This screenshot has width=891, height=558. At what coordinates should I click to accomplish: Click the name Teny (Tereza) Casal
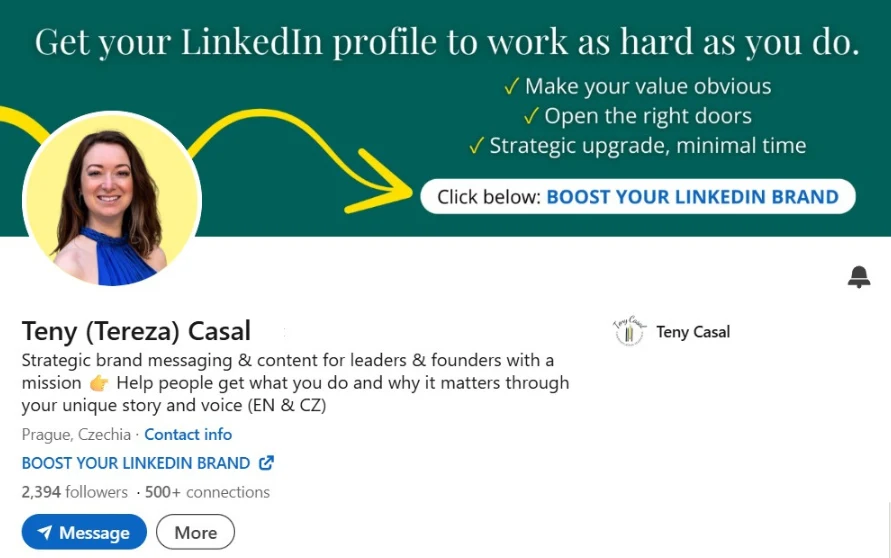point(136,331)
